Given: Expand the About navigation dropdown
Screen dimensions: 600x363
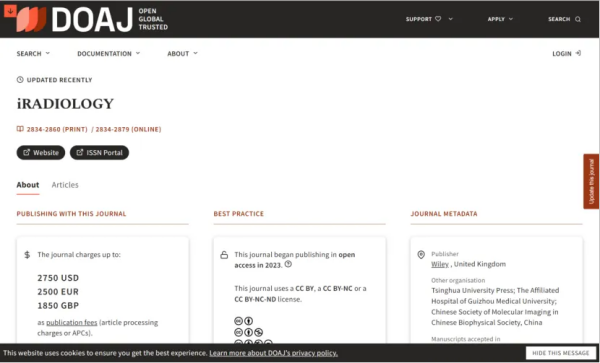Looking at the screenshot, I should 183,54.
